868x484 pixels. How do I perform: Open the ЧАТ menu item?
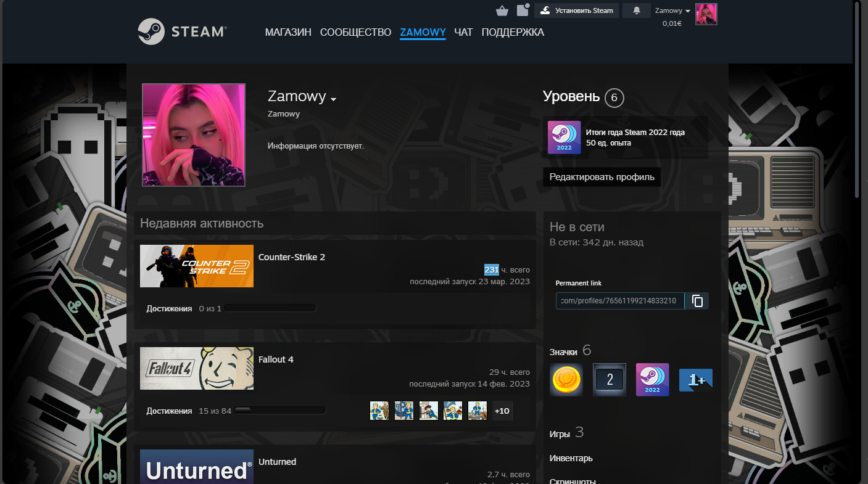(x=463, y=32)
